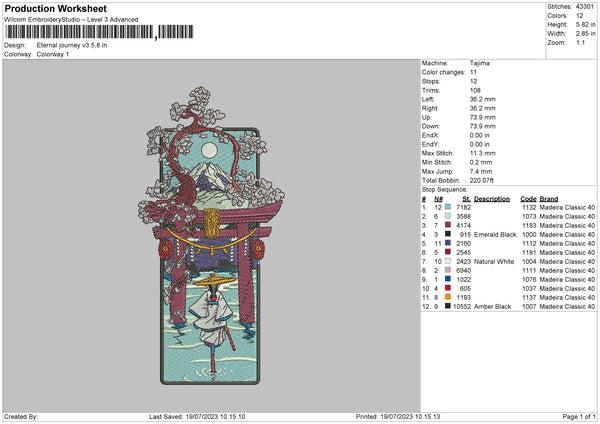
Task: Choose the Amber Black color swatch
Action: 448,306
